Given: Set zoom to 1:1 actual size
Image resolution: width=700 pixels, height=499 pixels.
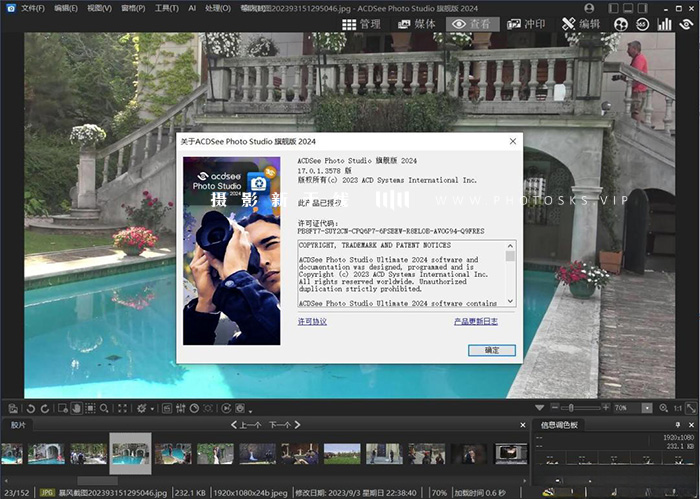Looking at the screenshot, I should [x=678, y=408].
